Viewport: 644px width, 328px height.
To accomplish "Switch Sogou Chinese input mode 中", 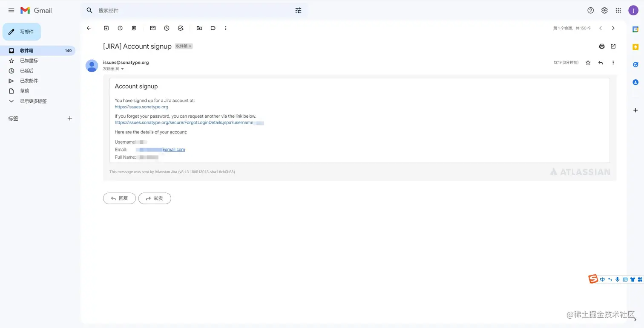I will (602, 279).
